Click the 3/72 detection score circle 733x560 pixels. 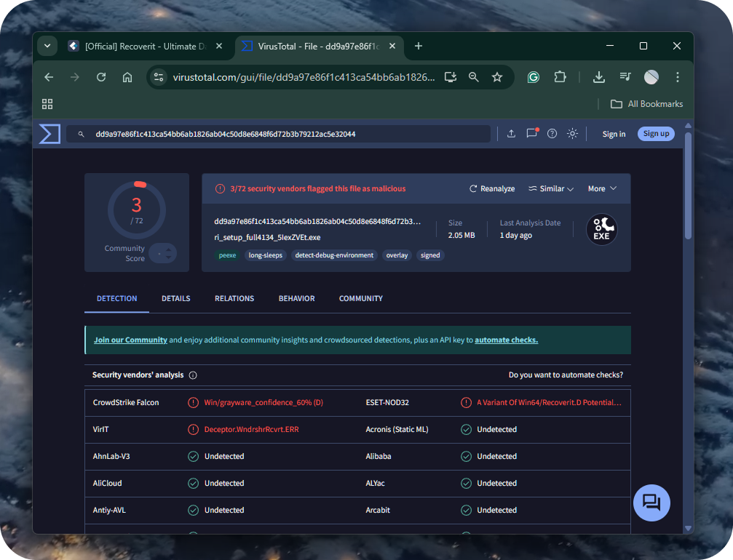click(x=137, y=210)
